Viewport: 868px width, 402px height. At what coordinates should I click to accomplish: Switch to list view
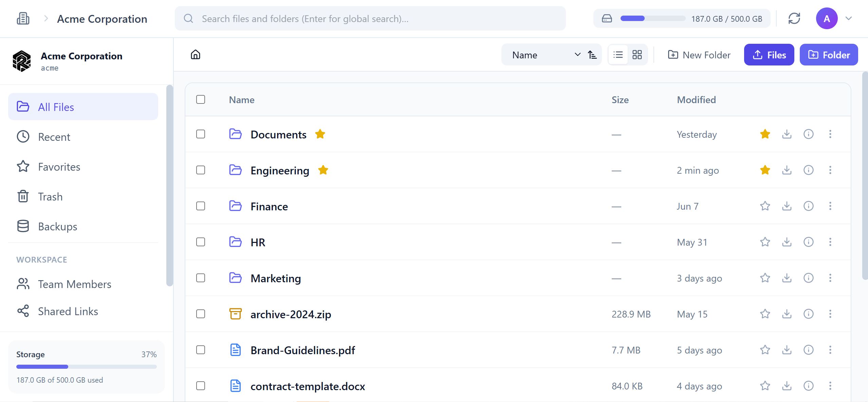pos(618,55)
